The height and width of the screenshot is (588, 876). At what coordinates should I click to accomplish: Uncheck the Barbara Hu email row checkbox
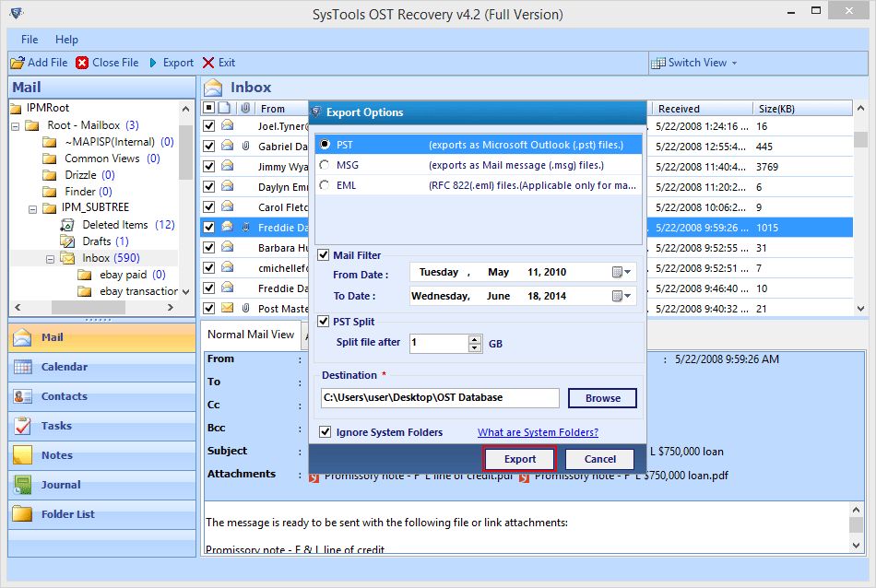(x=209, y=247)
